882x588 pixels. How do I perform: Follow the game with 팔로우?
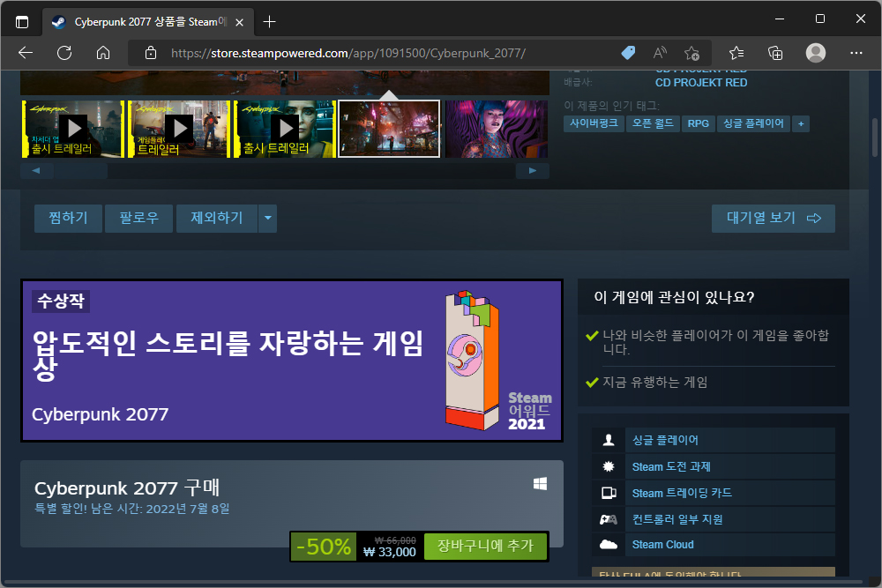pyautogui.click(x=139, y=218)
